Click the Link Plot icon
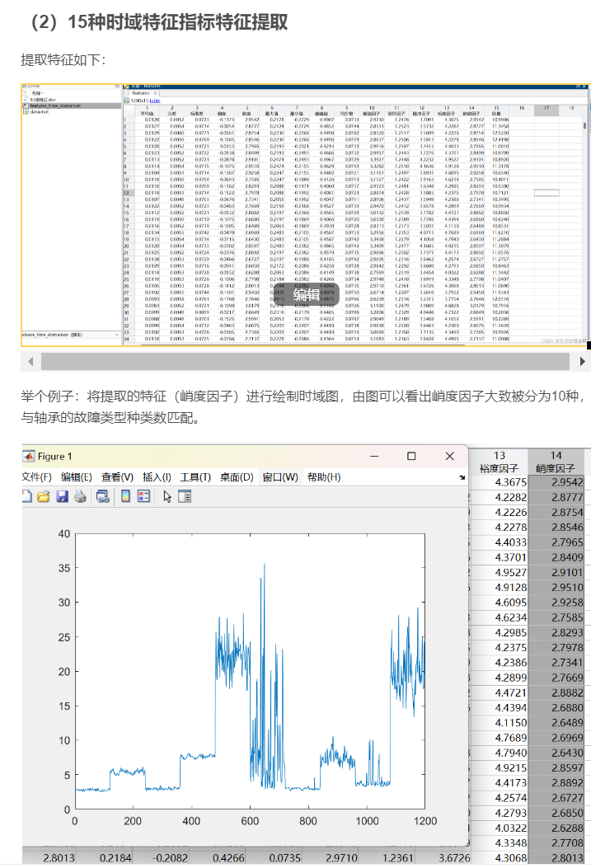The width and height of the screenshot is (591, 868). pyautogui.click(x=102, y=496)
